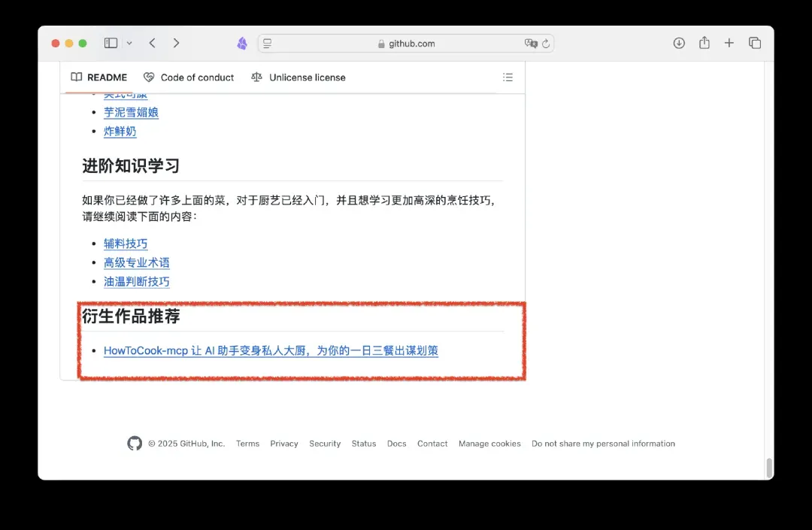812x530 pixels.
Task: Open the translate page icon
Action: coord(531,44)
